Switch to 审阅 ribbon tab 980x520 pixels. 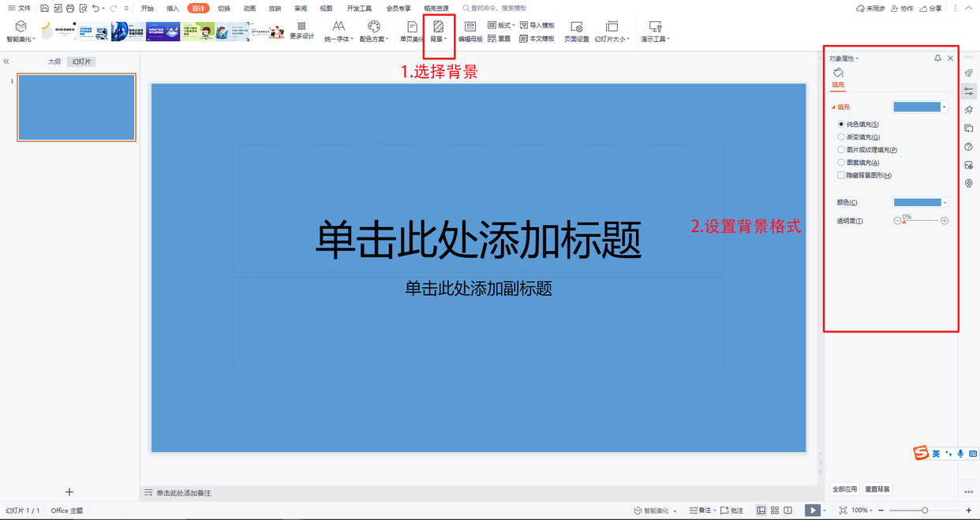coord(301,8)
